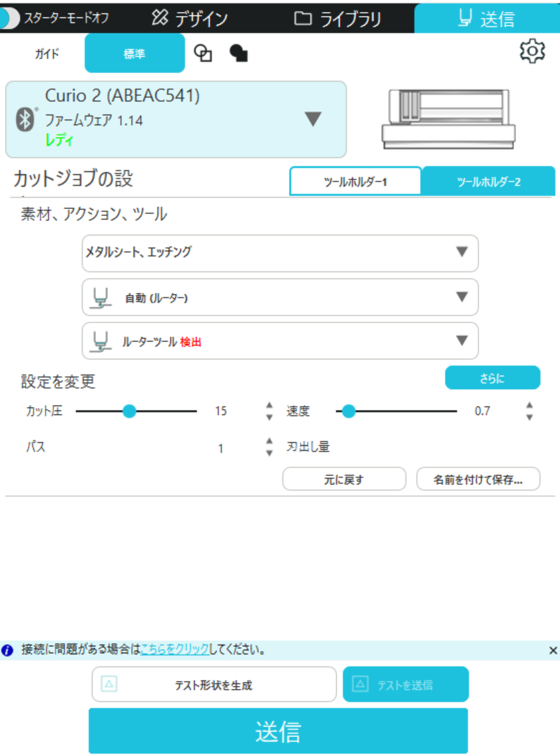This screenshot has height=755, width=560.
Task: Select the 標準 mode tab
Action: click(x=134, y=54)
